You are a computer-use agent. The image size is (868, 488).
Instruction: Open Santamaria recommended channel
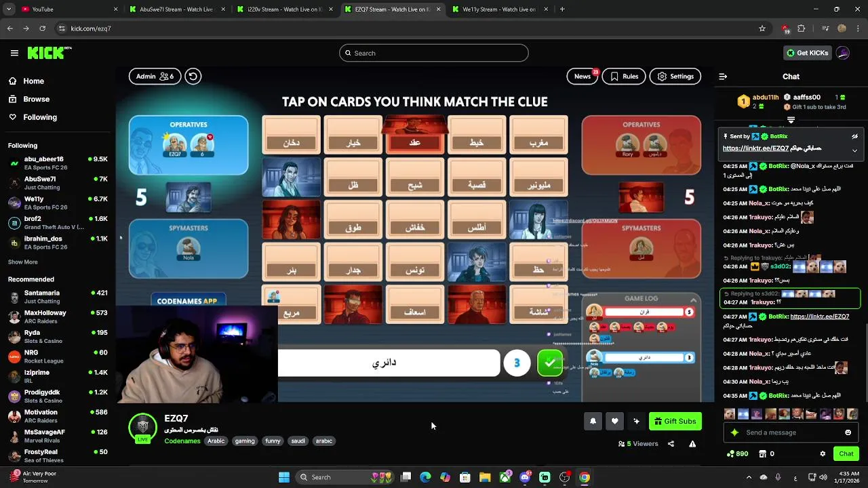(58, 297)
